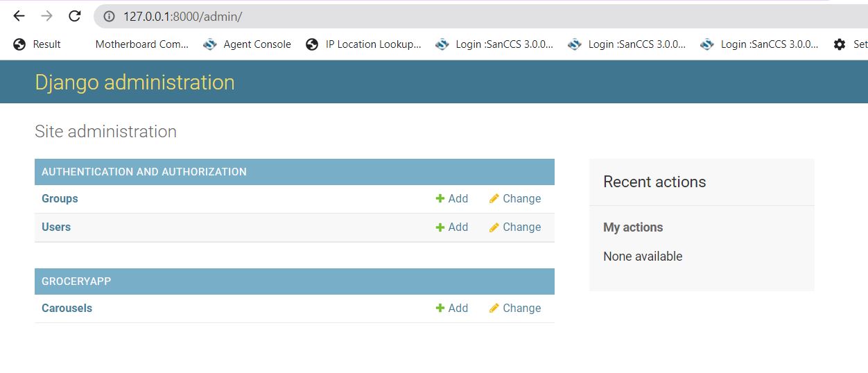The height and width of the screenshot is (373, 868).
Task: Open the GROCERYAPP section header
Action: tap(76, 281)
